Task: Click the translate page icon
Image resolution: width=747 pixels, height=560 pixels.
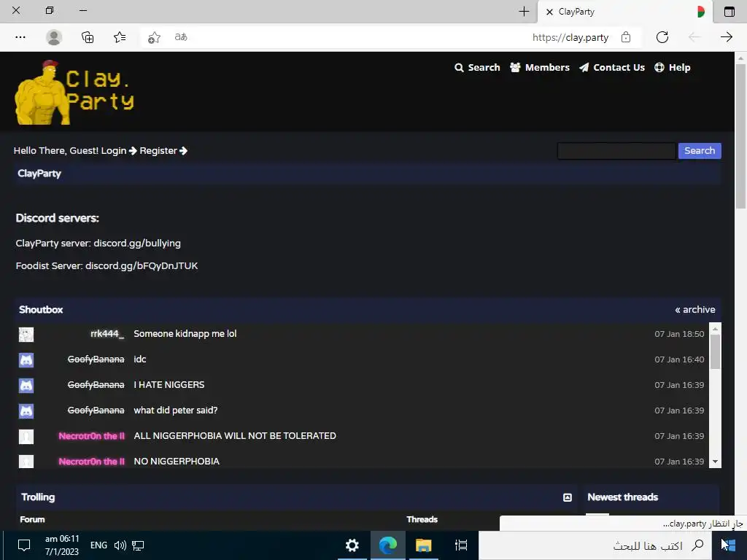Action: point(181,37)
